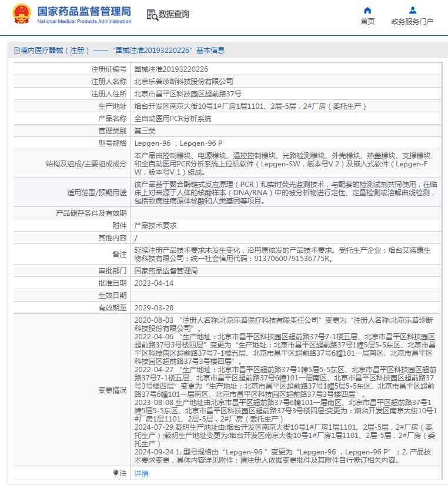The image size is (448, 485).
Task: Click the 附件 label
Action: pyautogui.click(x=119, y=226)
